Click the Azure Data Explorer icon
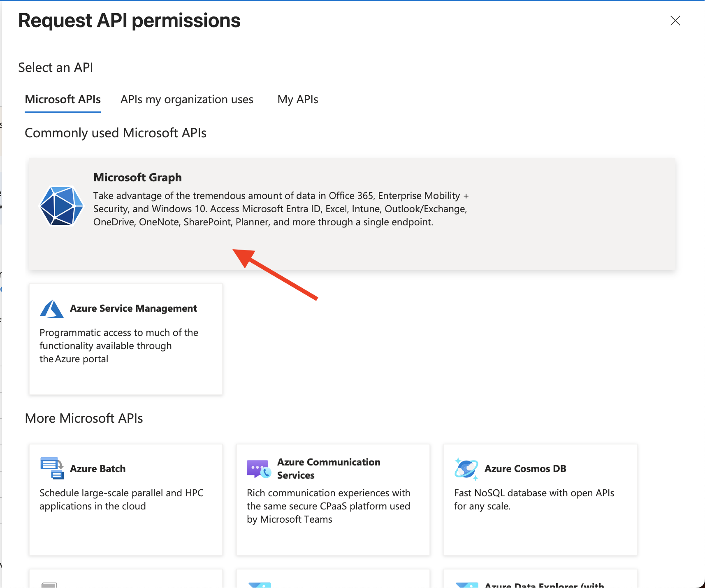The image size is (705, 588). [467, 585]
